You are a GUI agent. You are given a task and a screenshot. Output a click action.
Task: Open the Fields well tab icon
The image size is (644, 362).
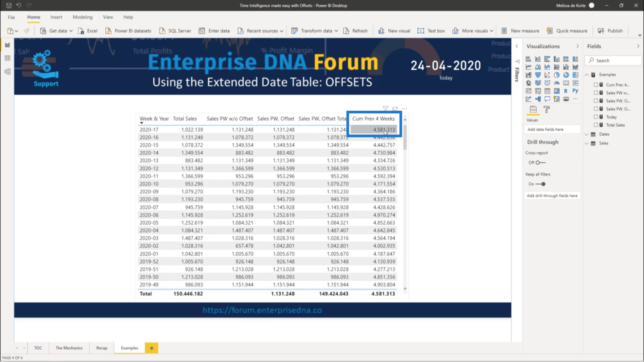coord(533,110)
